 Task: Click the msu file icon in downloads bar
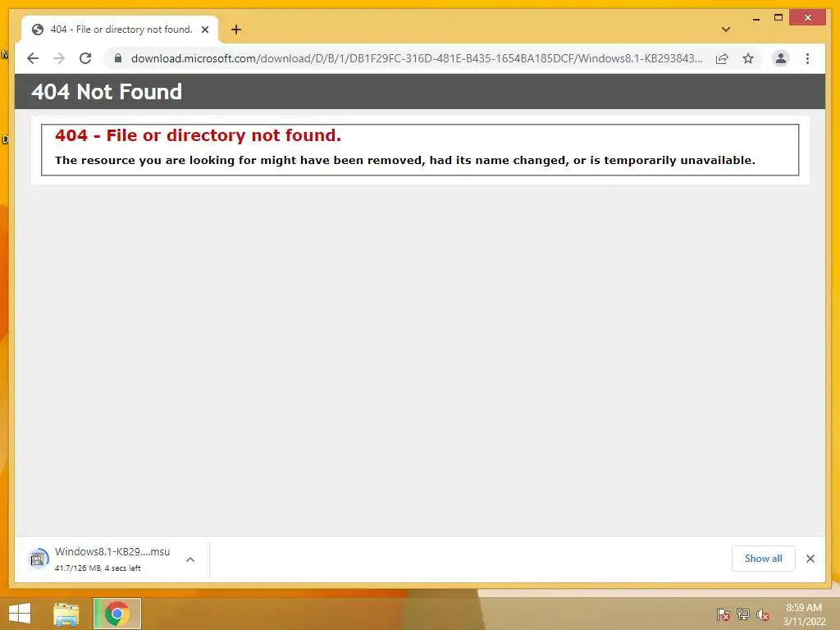[x=38, y=559]
